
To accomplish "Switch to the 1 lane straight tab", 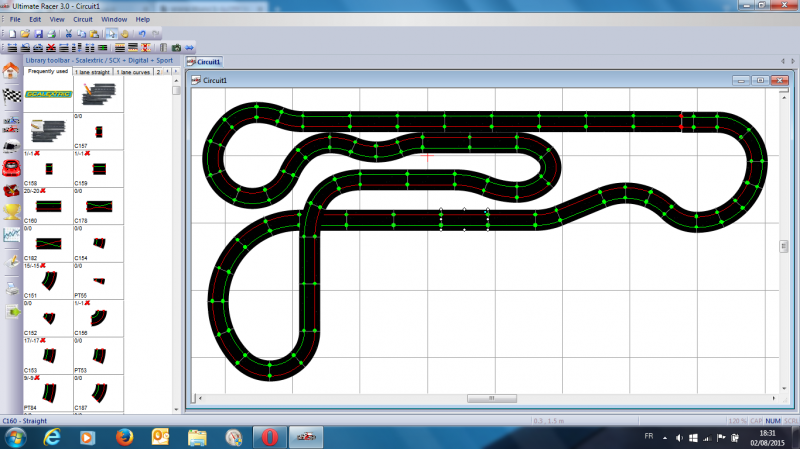I will coord(92,72).
